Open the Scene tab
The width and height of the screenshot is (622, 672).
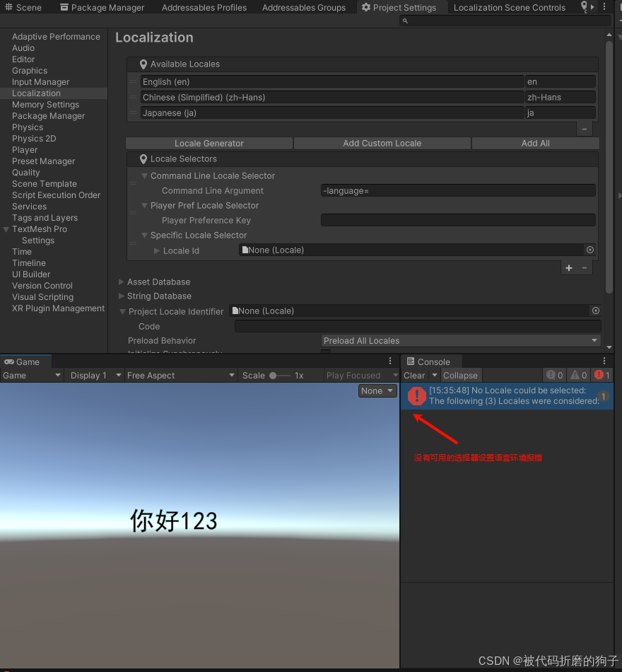pos(23,7)
